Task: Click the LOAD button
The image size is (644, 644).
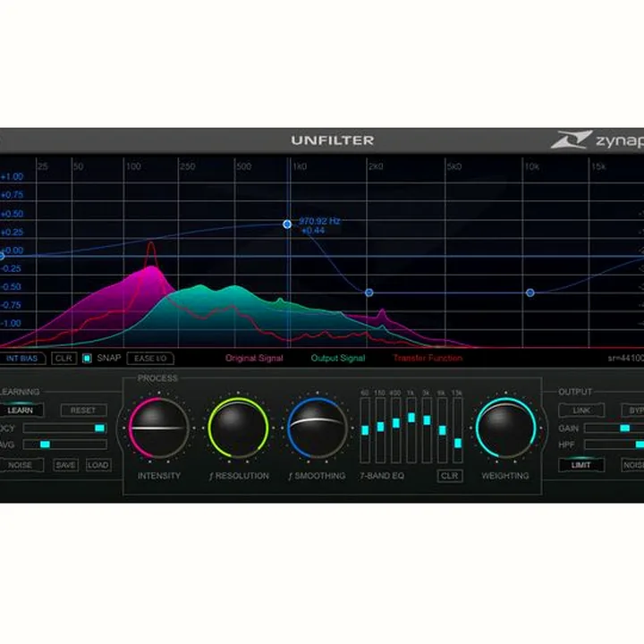Action: 98,465
